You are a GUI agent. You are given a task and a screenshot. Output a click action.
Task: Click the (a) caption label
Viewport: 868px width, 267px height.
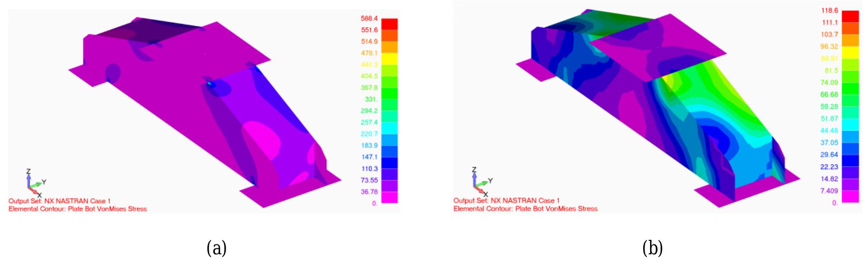click(217, 248)
